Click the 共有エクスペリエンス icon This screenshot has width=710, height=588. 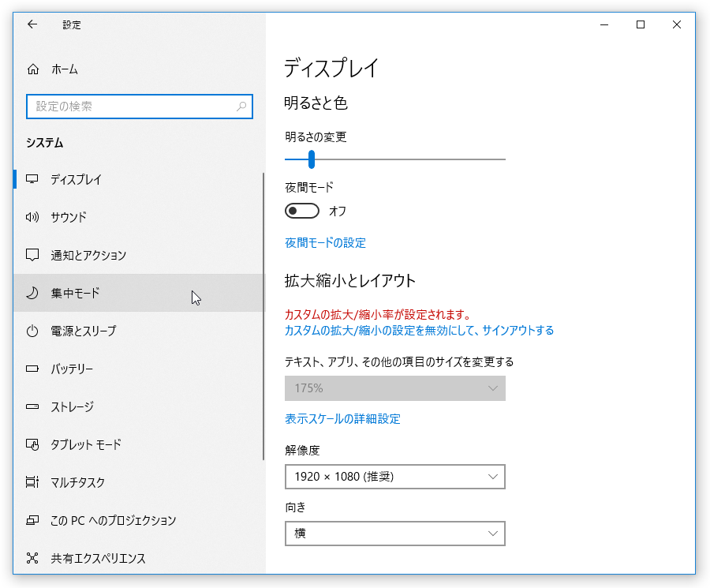click(32, 558)
